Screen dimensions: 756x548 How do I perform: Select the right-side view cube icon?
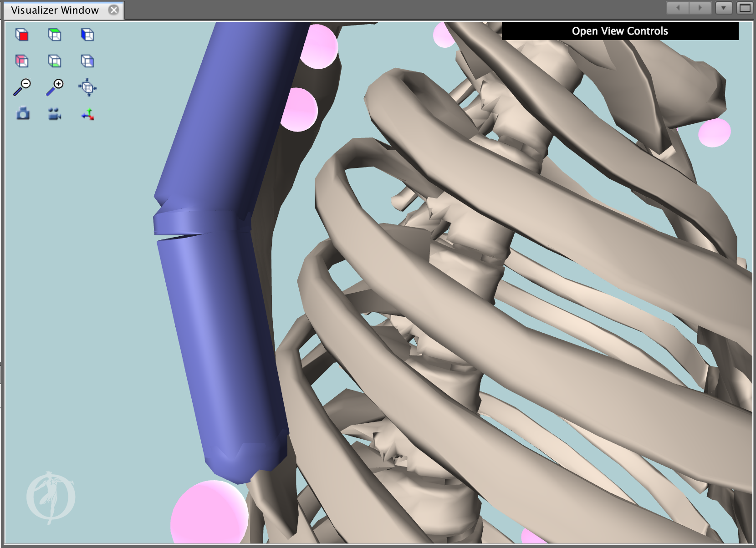click(x=87, y=35)
